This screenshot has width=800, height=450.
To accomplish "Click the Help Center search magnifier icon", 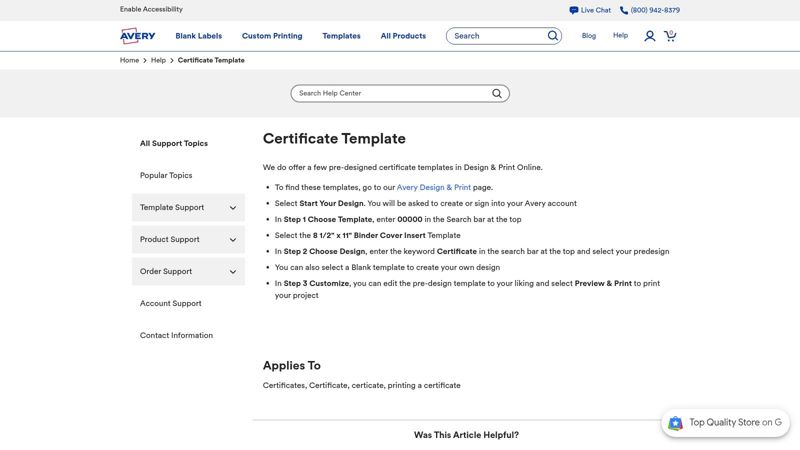I will (497, 94).
